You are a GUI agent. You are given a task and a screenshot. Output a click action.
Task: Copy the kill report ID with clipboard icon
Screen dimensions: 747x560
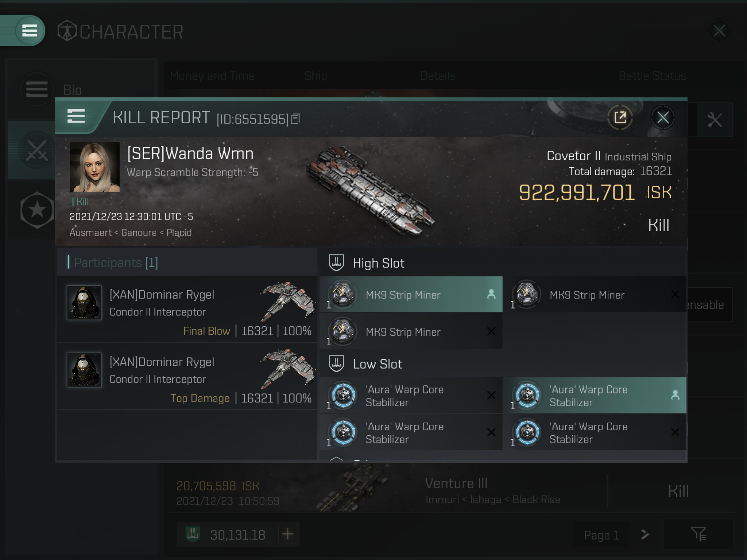click(296, 119)
